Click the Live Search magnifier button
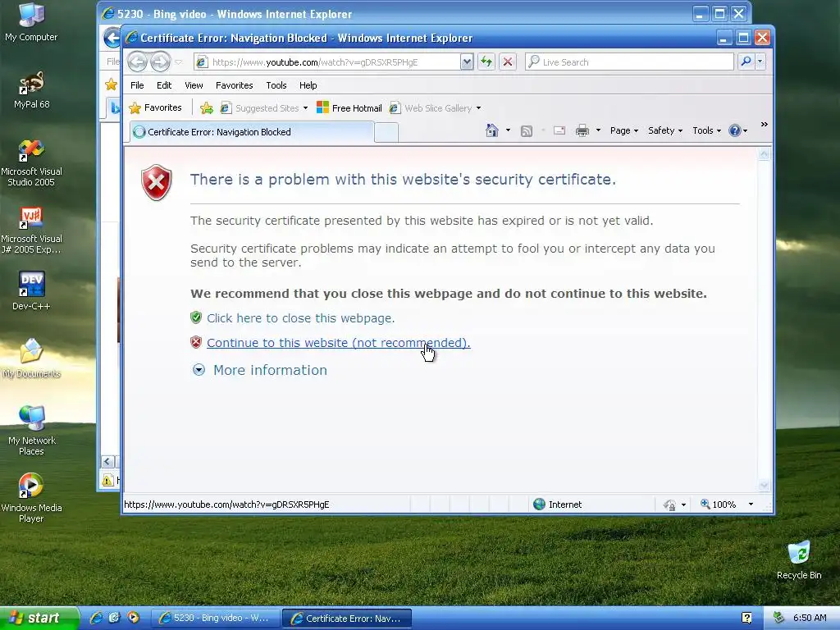 pos(746,62)
